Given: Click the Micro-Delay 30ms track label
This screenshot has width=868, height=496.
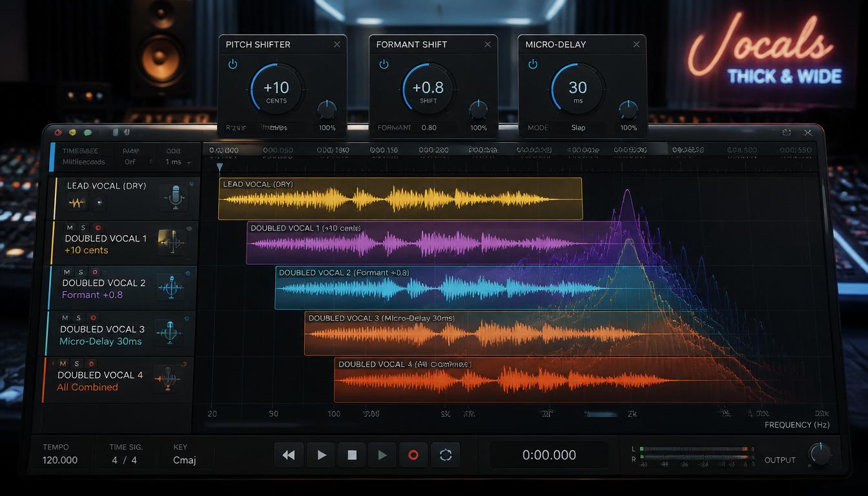Looking at the screenshot, I should pyautogui.click(x=101, y=341).
